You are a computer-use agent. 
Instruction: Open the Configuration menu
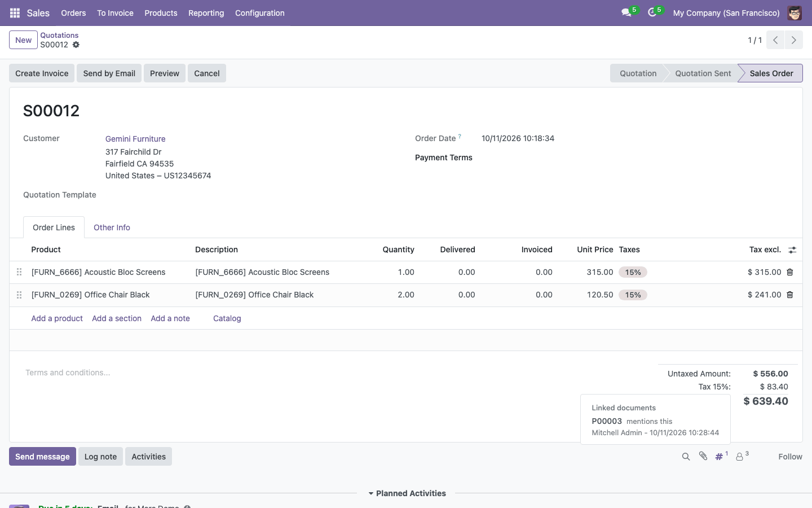[259, 13]
